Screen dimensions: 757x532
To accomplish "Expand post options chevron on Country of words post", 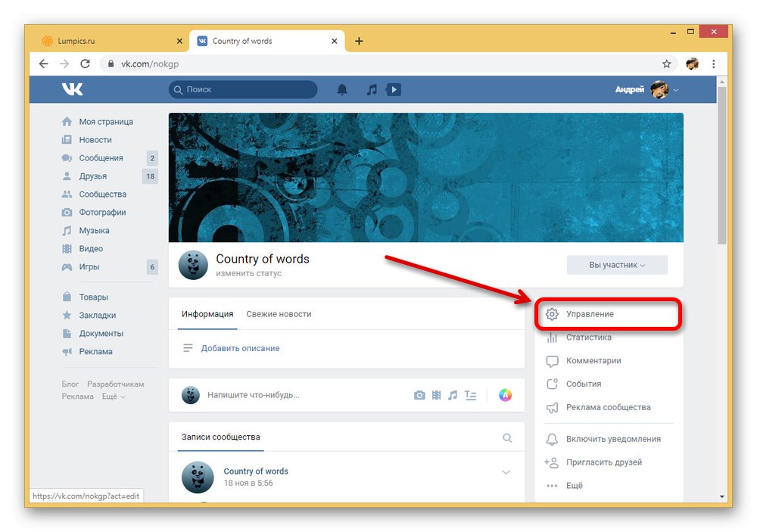I will click(506, 472).
